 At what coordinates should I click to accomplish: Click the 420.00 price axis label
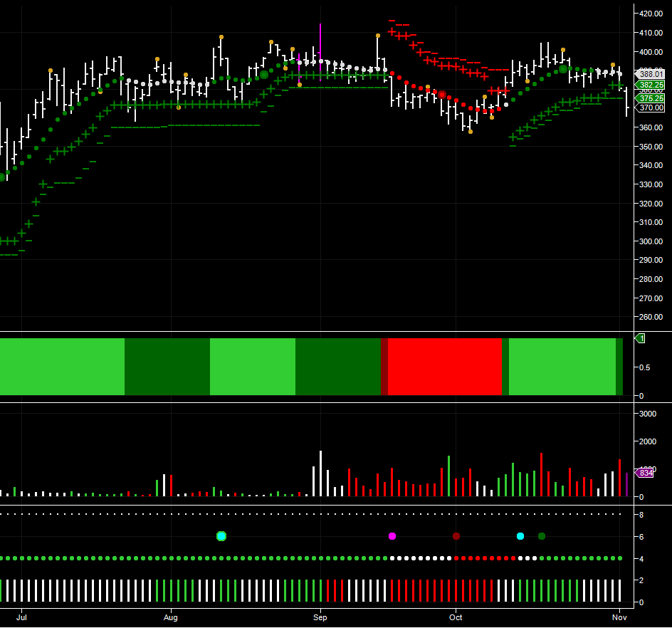[x=651, y=14]
